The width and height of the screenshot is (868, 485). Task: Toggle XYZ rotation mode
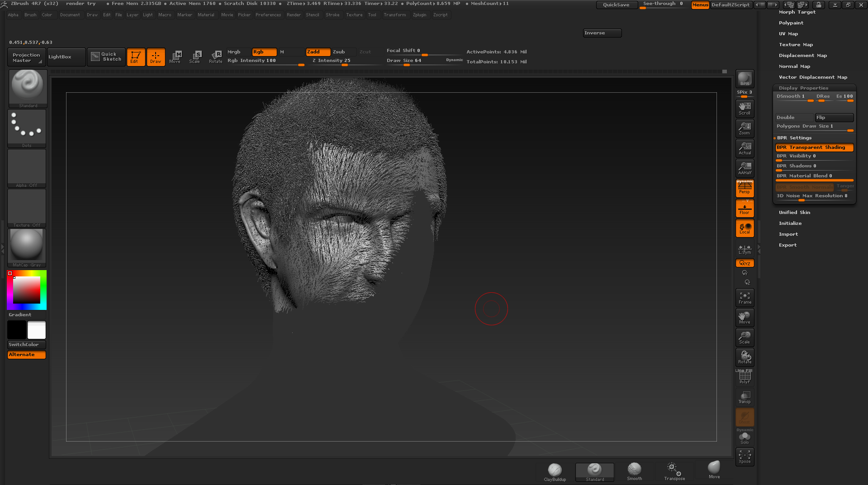(745, 263)
